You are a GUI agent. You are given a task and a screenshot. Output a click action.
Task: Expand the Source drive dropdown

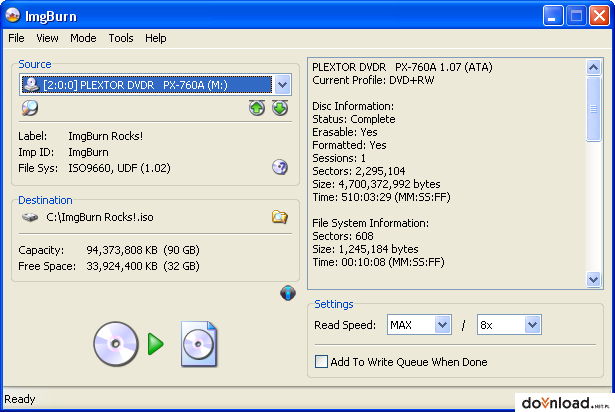click(x=282, y=85)
